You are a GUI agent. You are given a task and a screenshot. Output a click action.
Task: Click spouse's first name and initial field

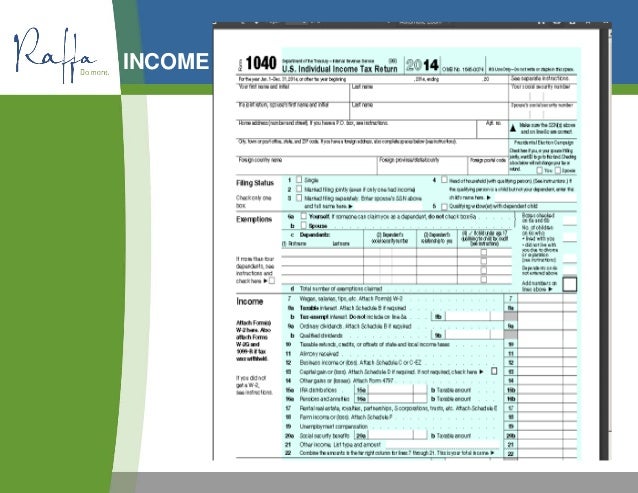pyautogui.click(x=293, y=111)
